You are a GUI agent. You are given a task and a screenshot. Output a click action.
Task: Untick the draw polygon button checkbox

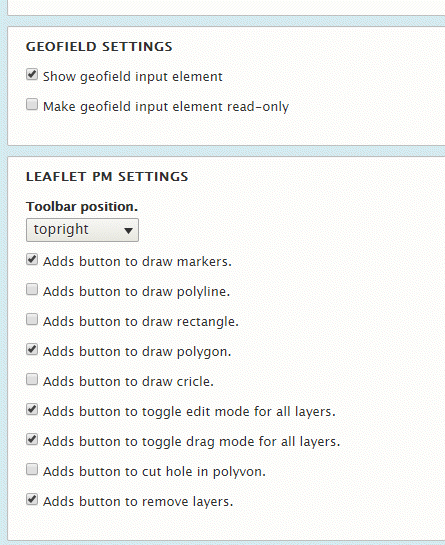coord(32,349)
